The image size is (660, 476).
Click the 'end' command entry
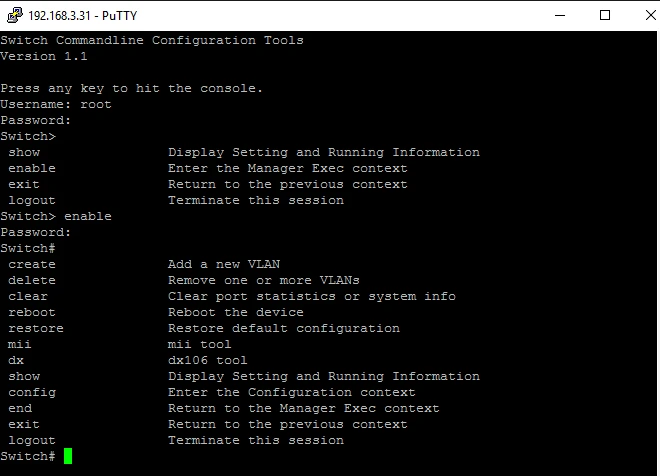(x=20, y=408)
